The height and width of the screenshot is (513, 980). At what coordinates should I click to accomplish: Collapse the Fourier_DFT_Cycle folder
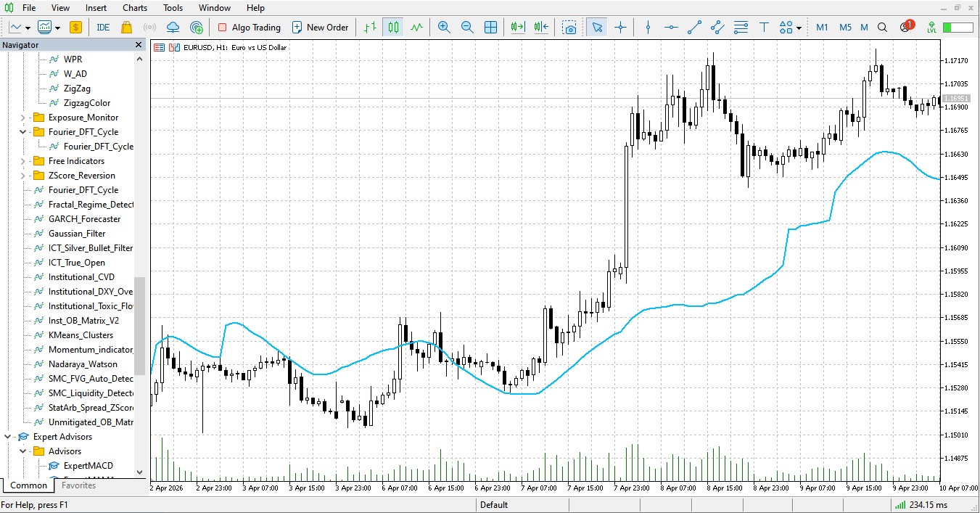pyautogui.click(x=22, y=131)
